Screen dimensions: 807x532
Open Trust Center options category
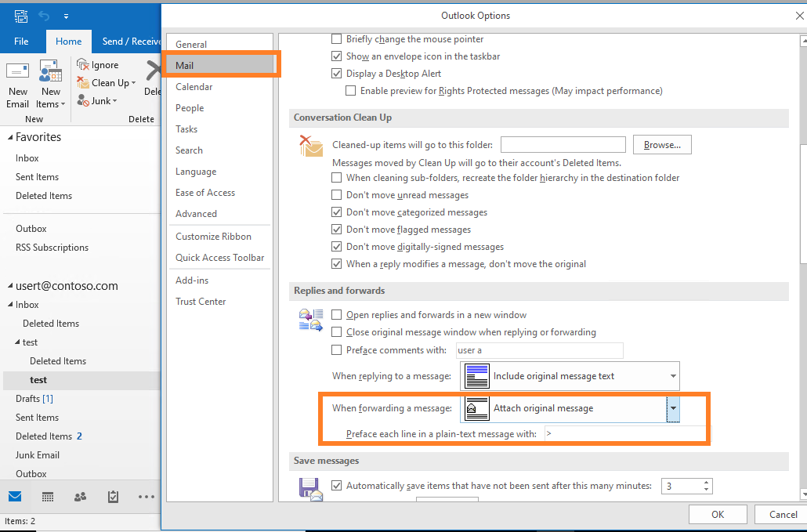click(219, 302)
